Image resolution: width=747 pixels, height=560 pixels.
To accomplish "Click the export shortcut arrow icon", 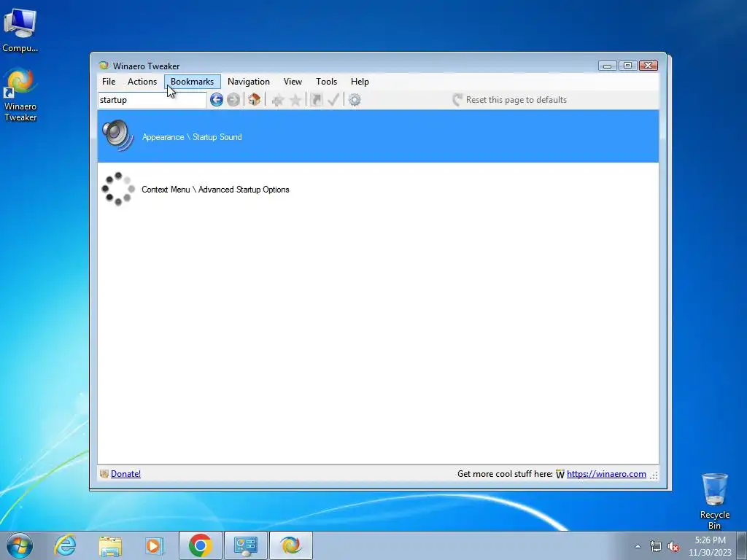I will pyautogui.click(x=317, y=100).
